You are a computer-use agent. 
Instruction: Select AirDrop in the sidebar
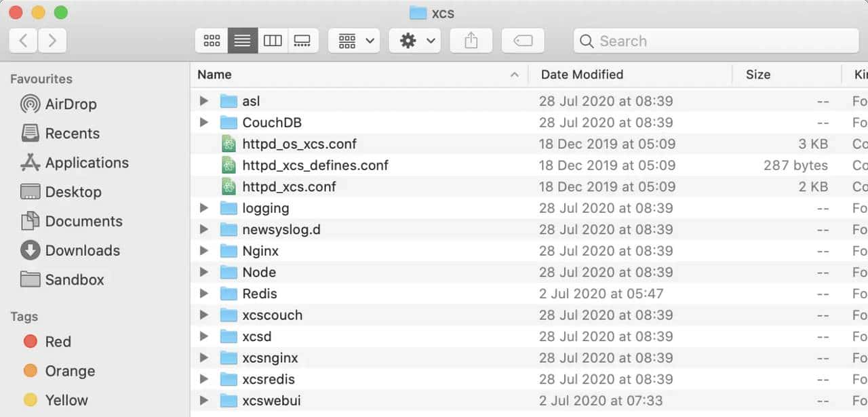[68, 104]
